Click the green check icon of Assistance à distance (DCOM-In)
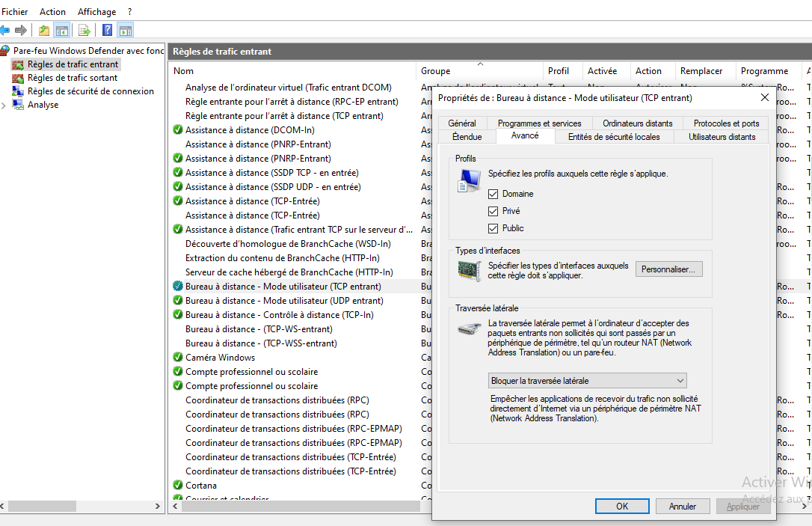This screenshot has height=526, width=812. coord(178,129)
